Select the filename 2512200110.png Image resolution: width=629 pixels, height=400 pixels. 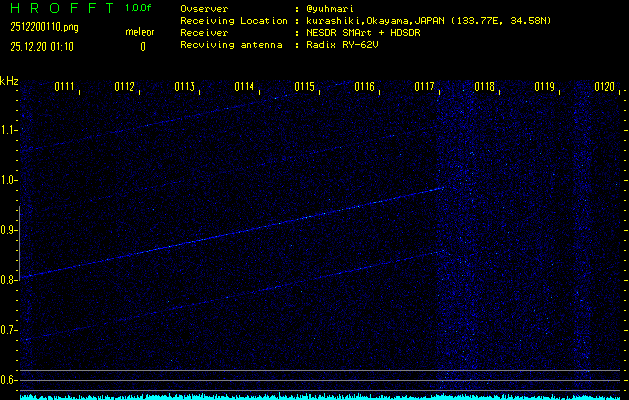click(x=45, y=27)
